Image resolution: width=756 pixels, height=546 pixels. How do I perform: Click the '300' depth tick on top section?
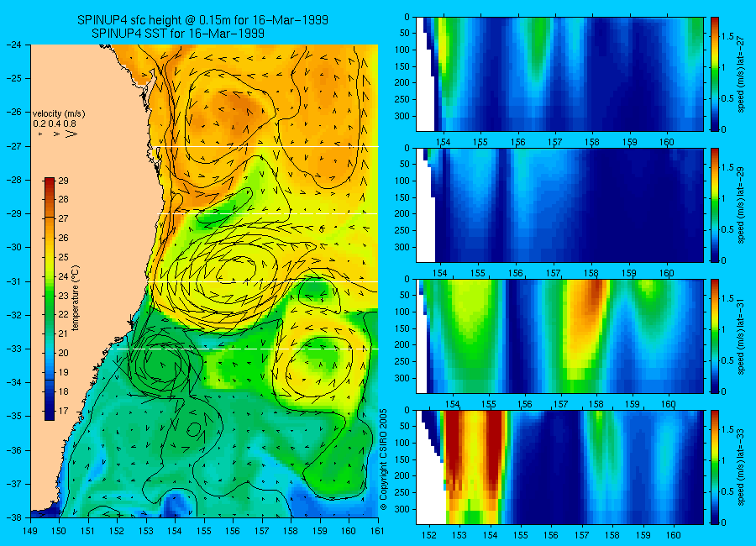coord(402,116)
